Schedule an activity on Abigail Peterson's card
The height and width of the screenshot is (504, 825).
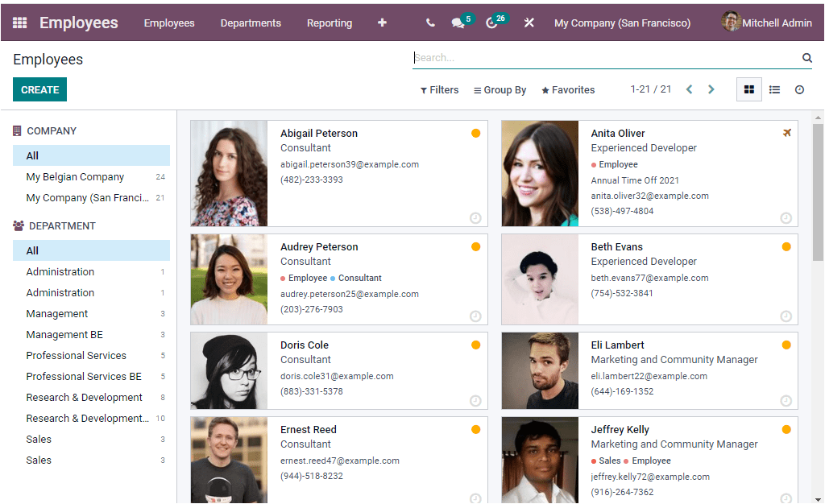(476, 218)
